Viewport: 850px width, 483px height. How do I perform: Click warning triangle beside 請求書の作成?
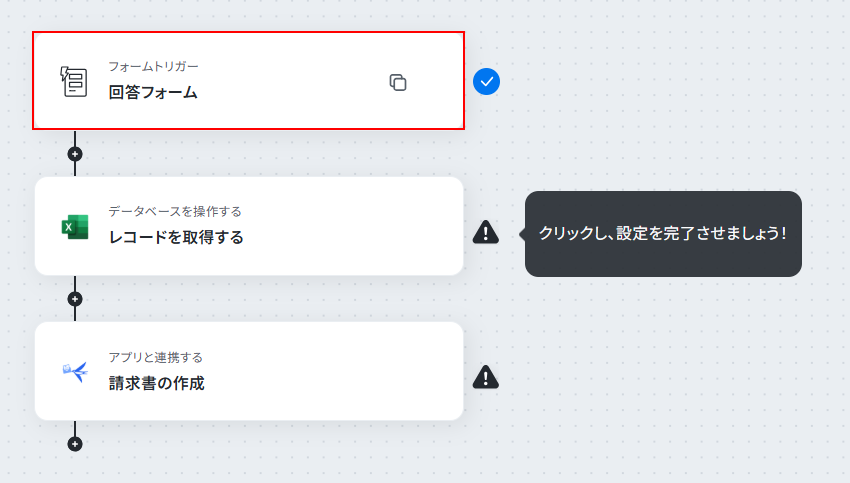[x=486, y=377]
